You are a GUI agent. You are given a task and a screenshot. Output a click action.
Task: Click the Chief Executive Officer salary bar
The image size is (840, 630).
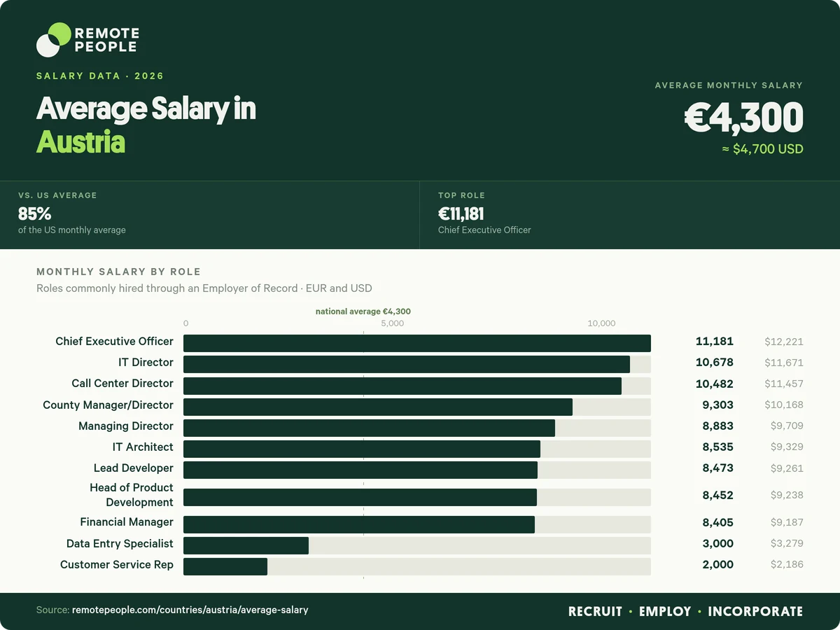pyautogui.click(x=417, y=343)
